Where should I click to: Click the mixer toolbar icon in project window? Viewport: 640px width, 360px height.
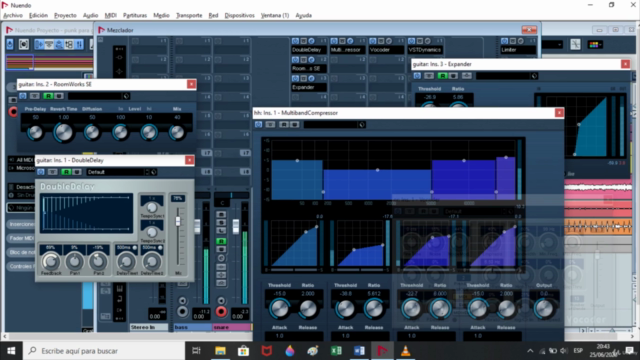pos(79,44)
